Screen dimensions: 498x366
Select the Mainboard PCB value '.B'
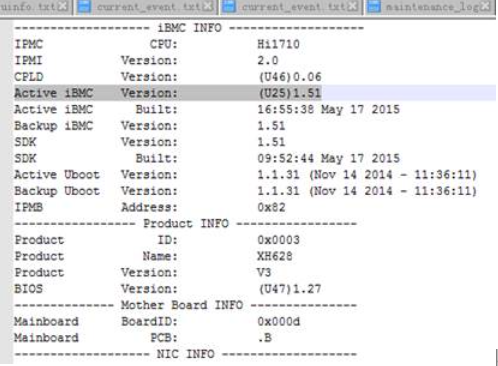[265, 338]
